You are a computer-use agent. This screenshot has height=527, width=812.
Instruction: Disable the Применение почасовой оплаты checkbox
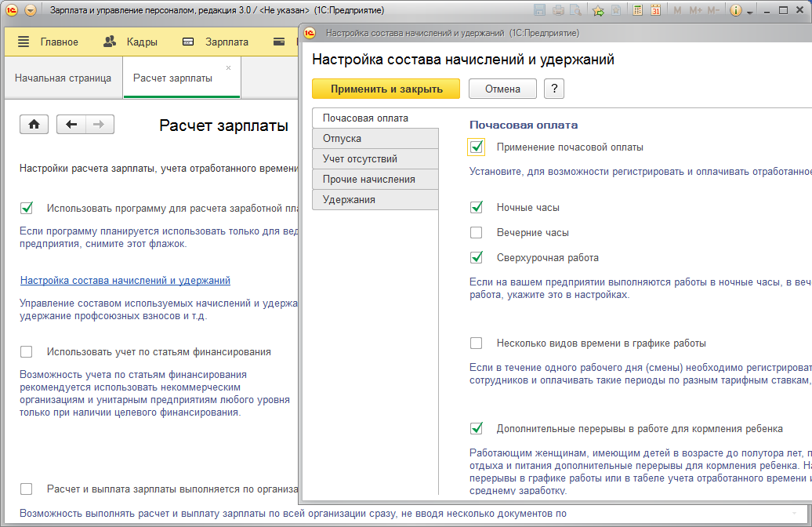point(477,147)
